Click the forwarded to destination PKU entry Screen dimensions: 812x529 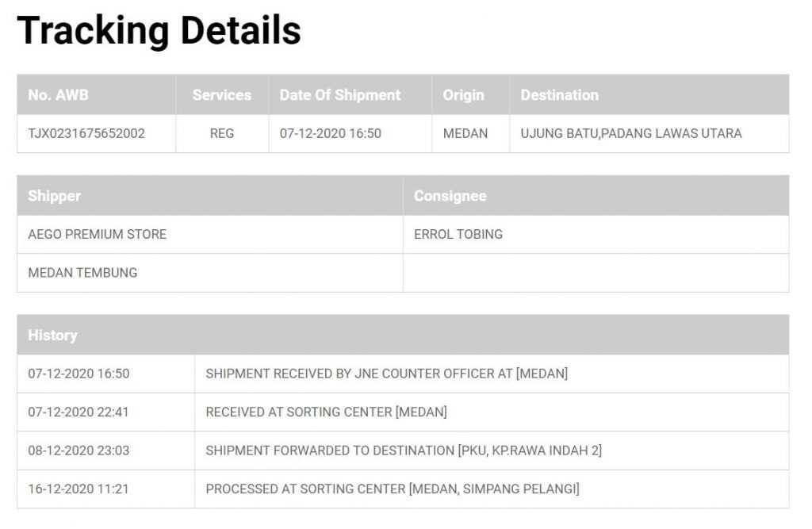click(x=403, y=450)
